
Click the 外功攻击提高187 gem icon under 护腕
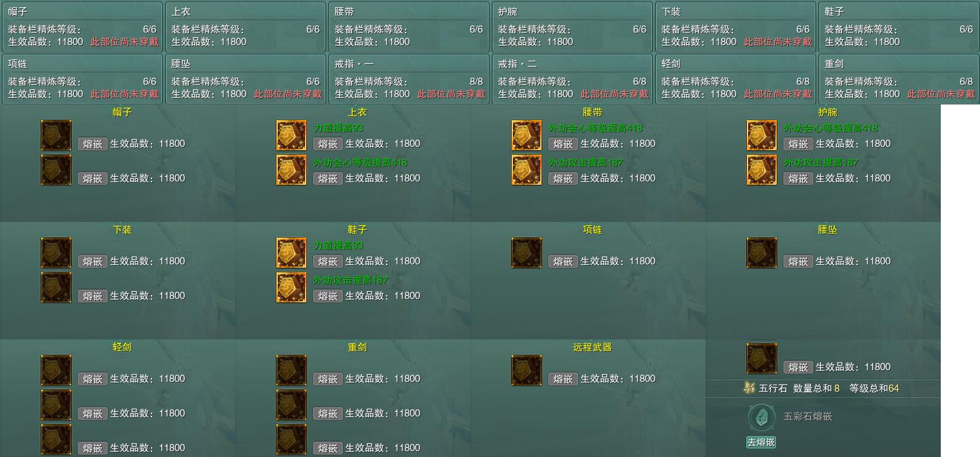(x=762, y=170)
